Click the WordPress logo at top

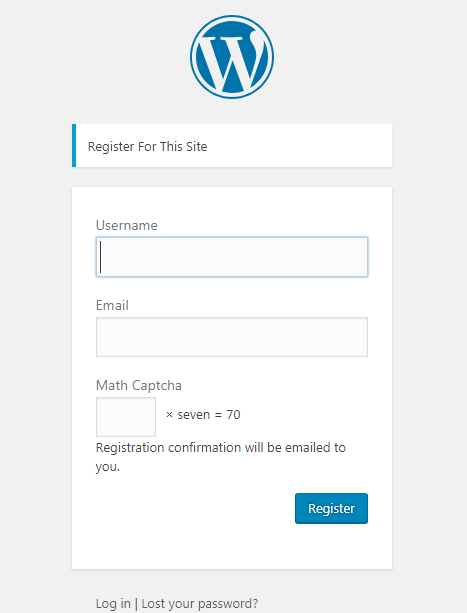pyautogui.click(x=232, y=57)
